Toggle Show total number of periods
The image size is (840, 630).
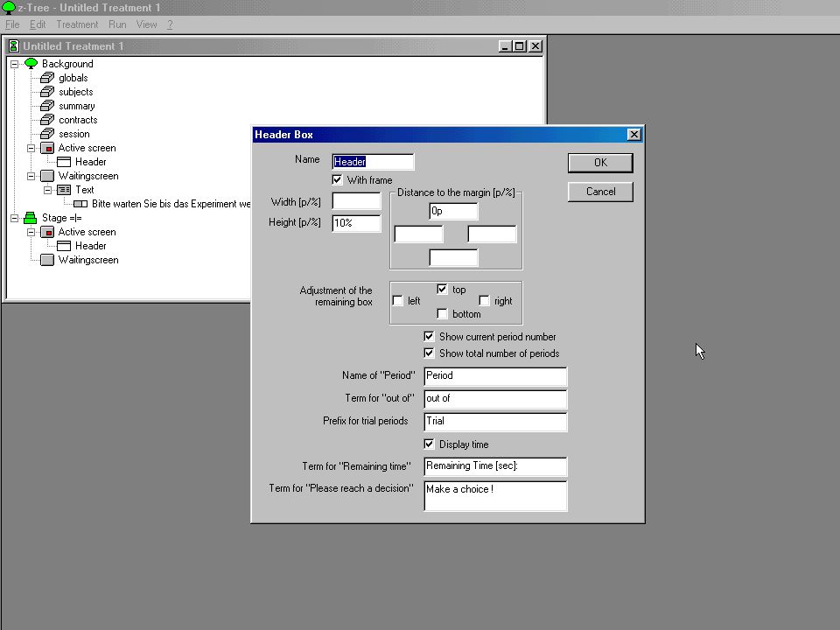pyautogui.click(x=429, y=353)
